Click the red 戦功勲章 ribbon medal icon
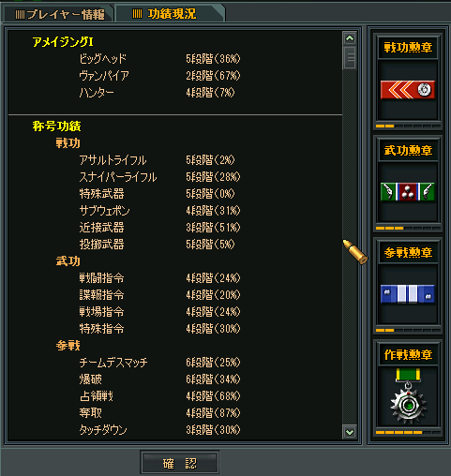The height and width of the screenshot is (476, 451). pyautogui.click(x=408, y=90)
